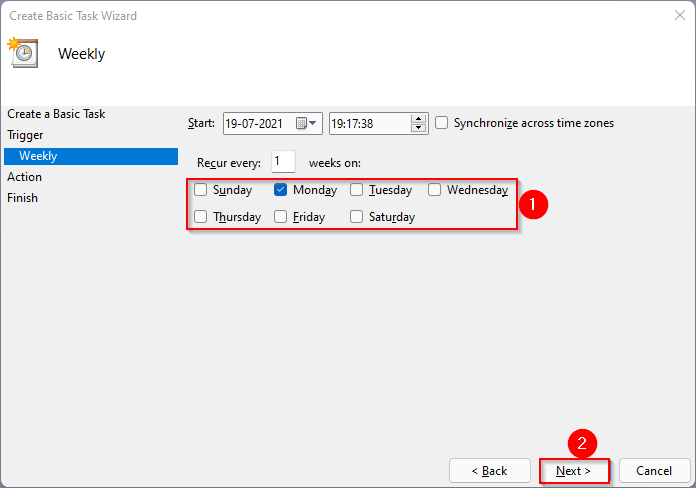
Task: Click the task scheduler clock icon
Action: 23,52
